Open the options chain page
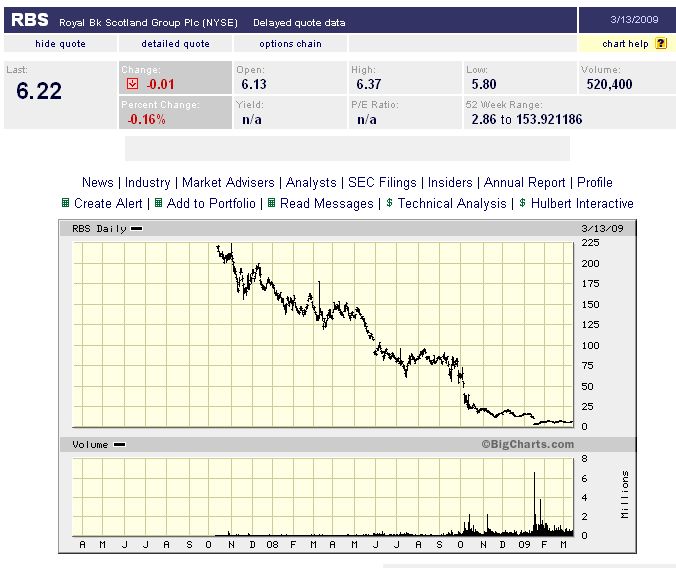This screenshot has height=568, width=676. (x=291, y=44)
